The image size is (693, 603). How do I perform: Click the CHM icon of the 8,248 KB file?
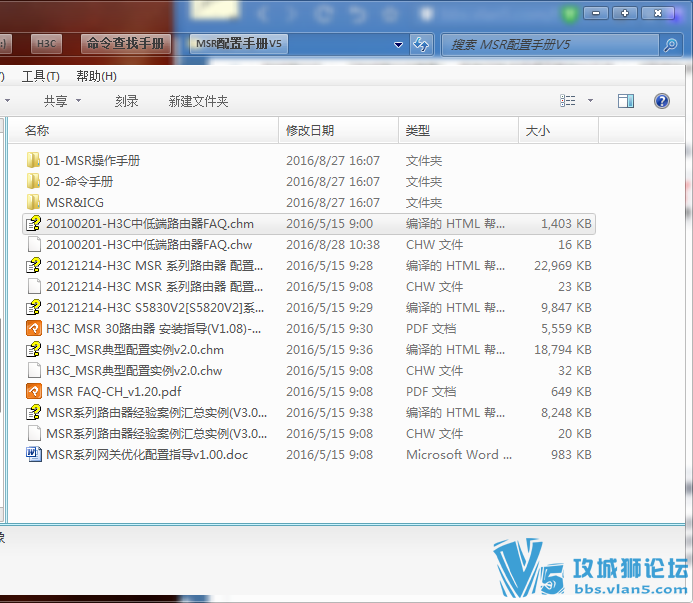pyautogui.click(x=34, y=412)
